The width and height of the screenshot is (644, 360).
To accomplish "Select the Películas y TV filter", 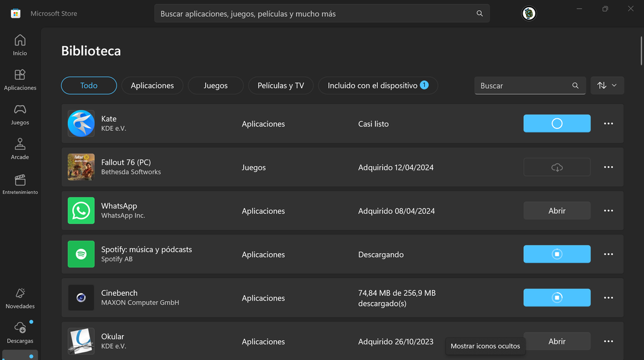I will coord(281,85).
